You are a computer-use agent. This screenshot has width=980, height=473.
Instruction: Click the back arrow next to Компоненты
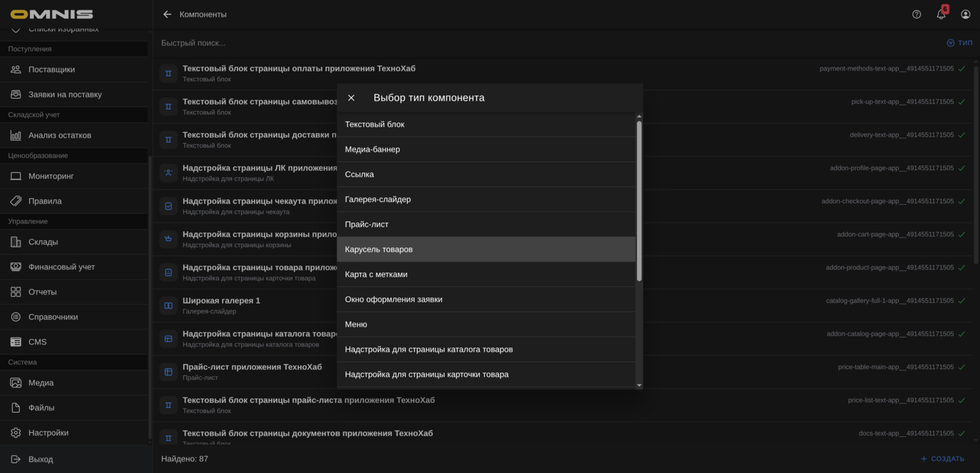click(x=166, y=14)
